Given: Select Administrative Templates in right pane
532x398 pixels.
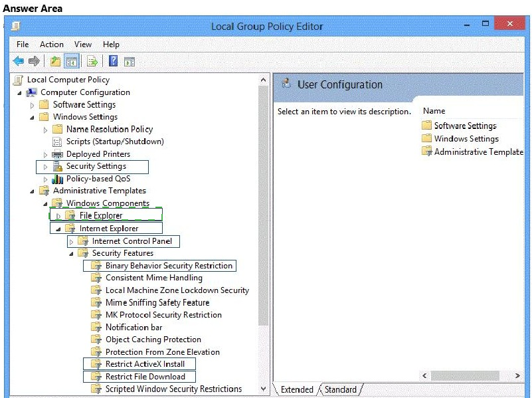Looking at the screenshot, I should point(478,152).
